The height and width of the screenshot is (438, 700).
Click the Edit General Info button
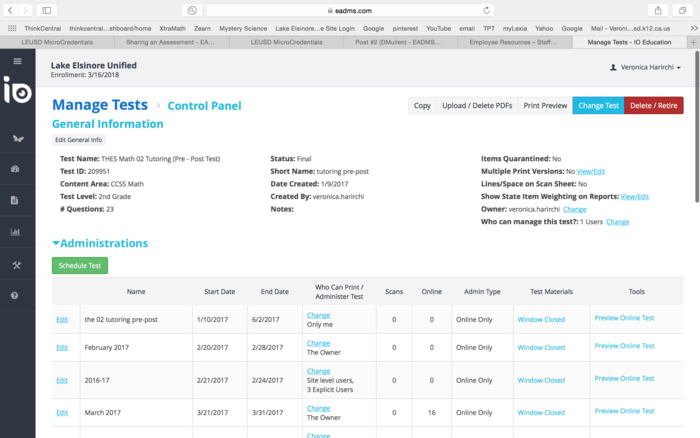click(78, 140)
